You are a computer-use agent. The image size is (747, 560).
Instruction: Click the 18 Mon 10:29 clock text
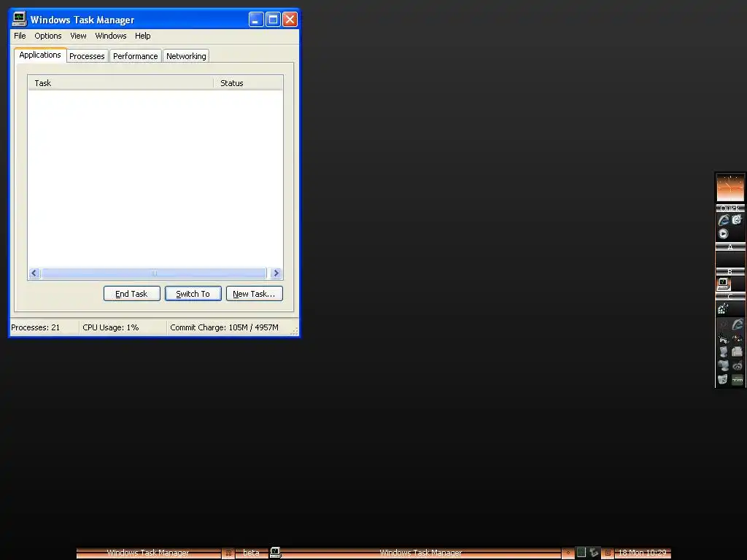(x=642, y=553)
